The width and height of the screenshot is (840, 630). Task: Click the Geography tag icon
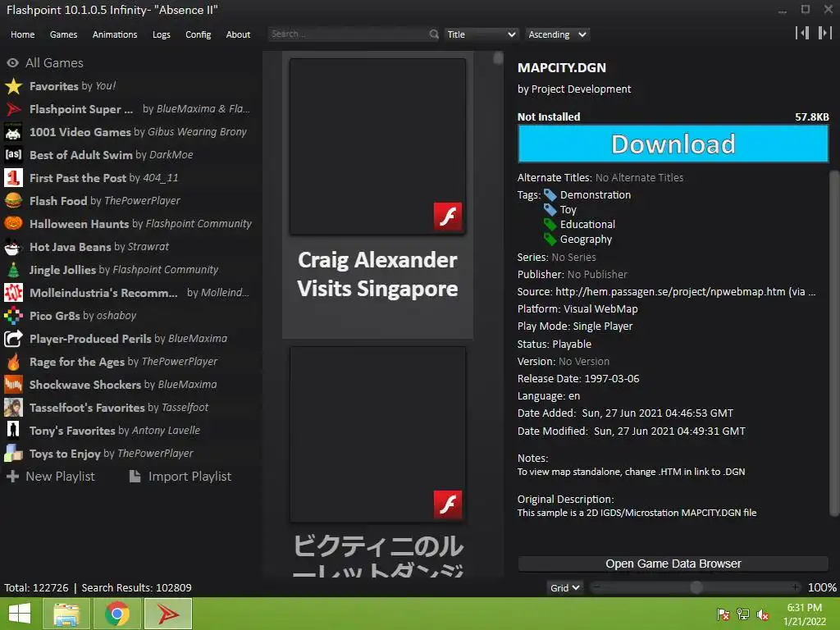[x=550, y=240]
